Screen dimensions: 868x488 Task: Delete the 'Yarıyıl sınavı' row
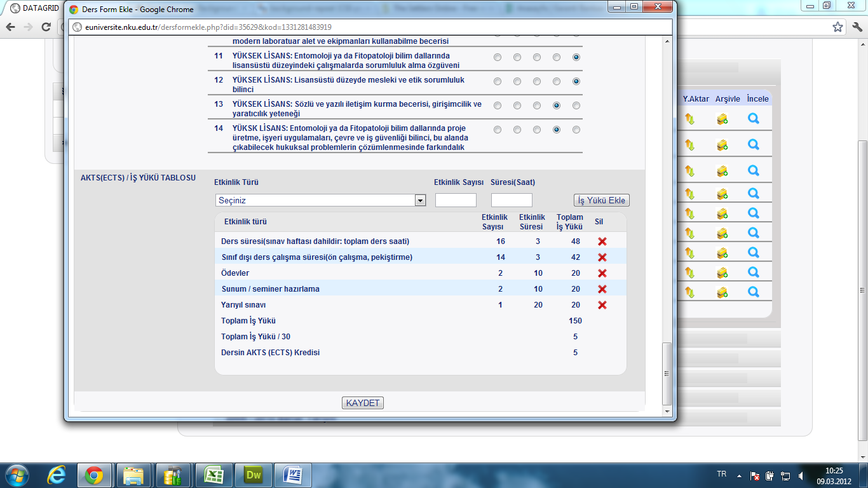(602, 305)
